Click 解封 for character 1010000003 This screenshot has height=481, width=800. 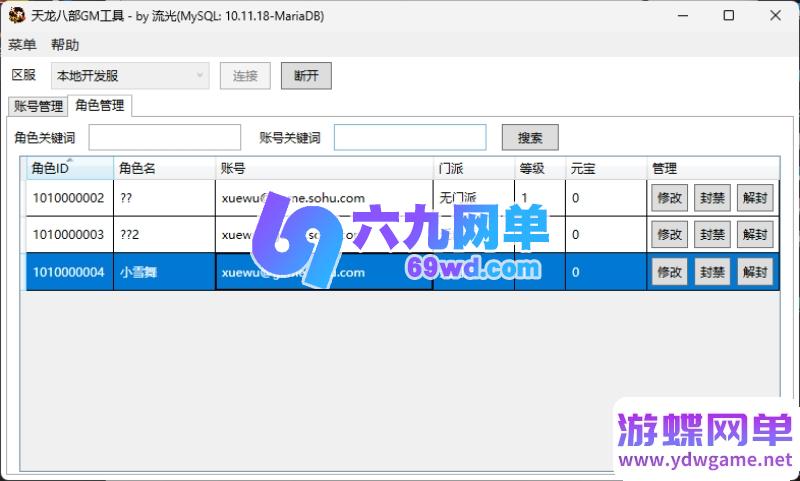[755, 235]
